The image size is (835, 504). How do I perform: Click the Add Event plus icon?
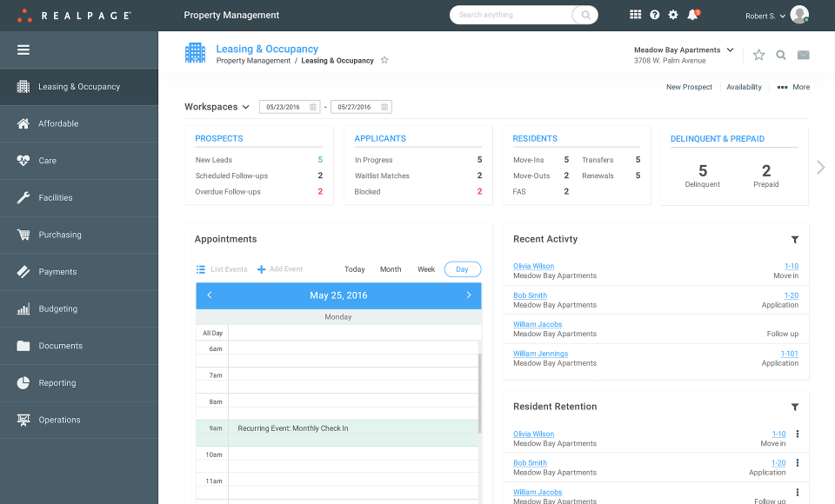262,269
